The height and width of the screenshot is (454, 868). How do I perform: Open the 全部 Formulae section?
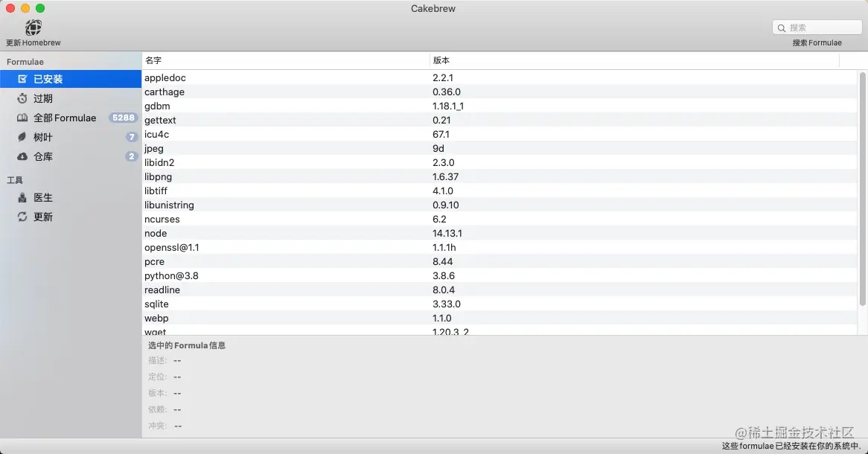pos(71,118)
